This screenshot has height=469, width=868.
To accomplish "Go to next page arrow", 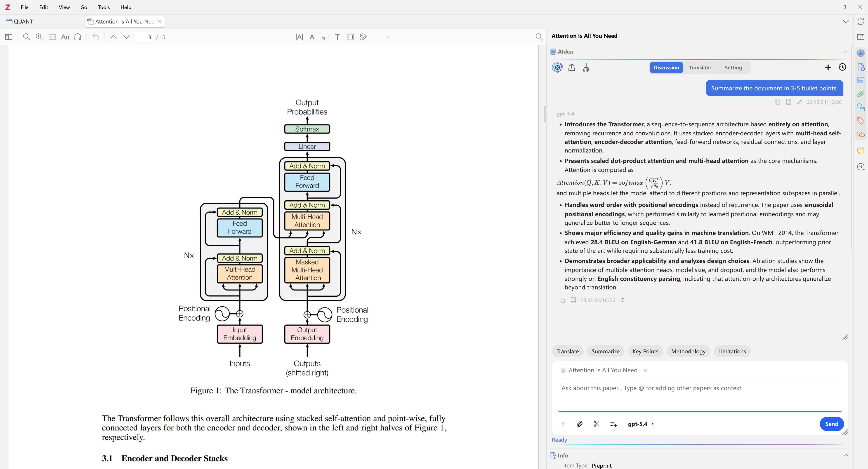I will coord(126,37).
